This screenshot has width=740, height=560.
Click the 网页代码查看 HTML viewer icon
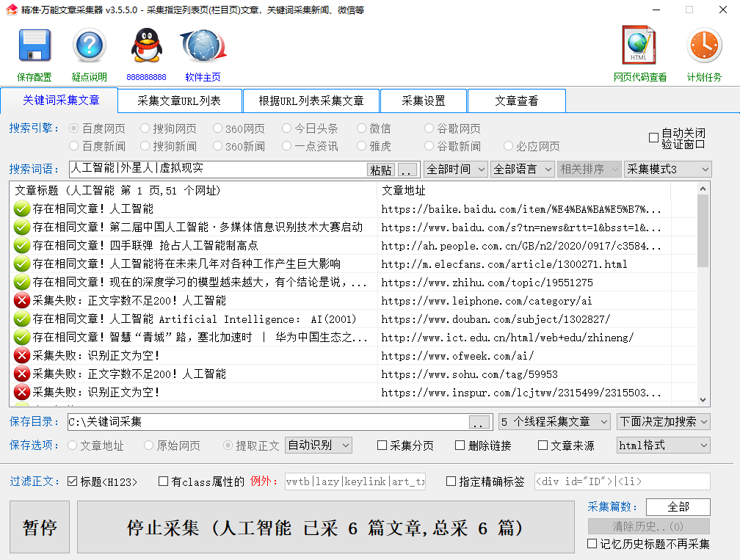coord(638,46)
